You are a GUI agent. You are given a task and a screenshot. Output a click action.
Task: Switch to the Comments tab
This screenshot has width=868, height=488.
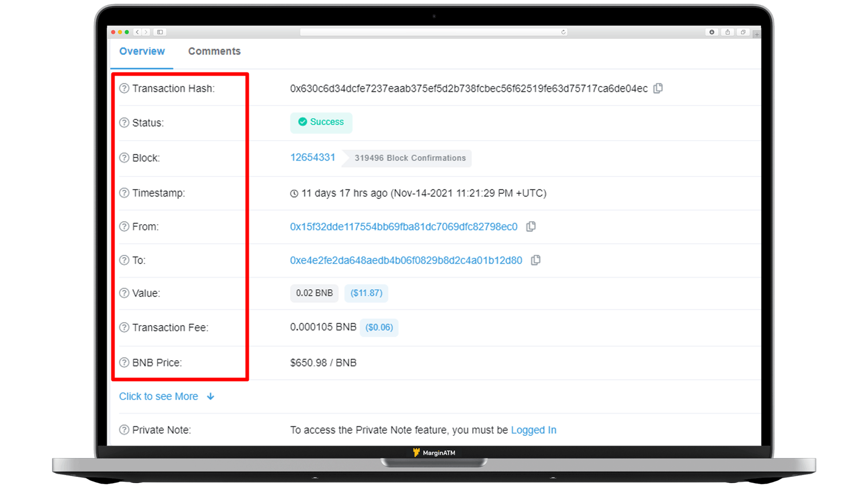(215, 51)
